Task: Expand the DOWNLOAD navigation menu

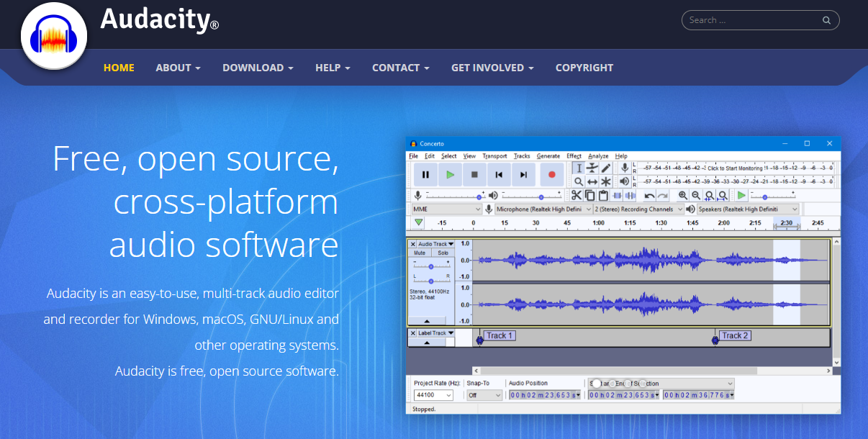Action: click(258, 68)
